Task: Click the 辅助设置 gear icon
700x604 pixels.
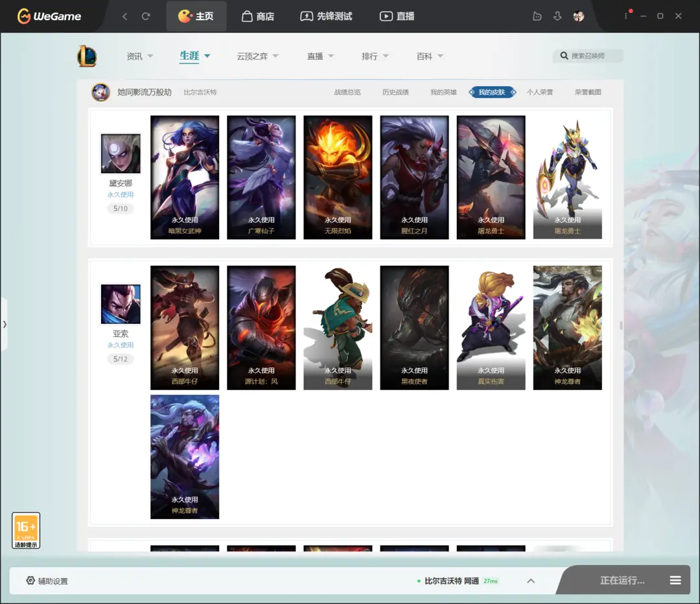Action: [x=30, y=580]
